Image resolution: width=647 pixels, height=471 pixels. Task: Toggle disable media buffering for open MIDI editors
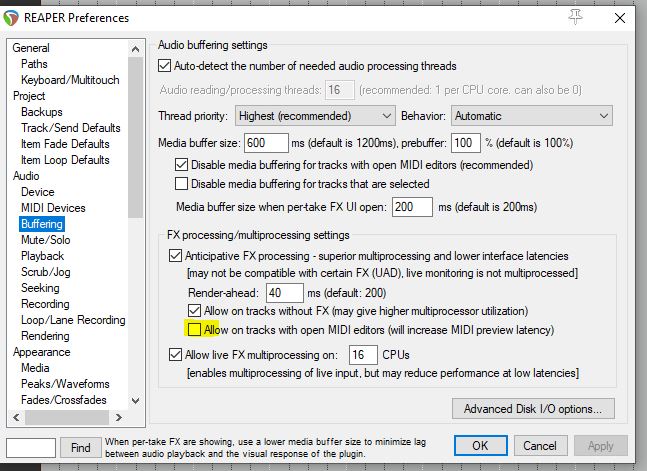point(182,165)
